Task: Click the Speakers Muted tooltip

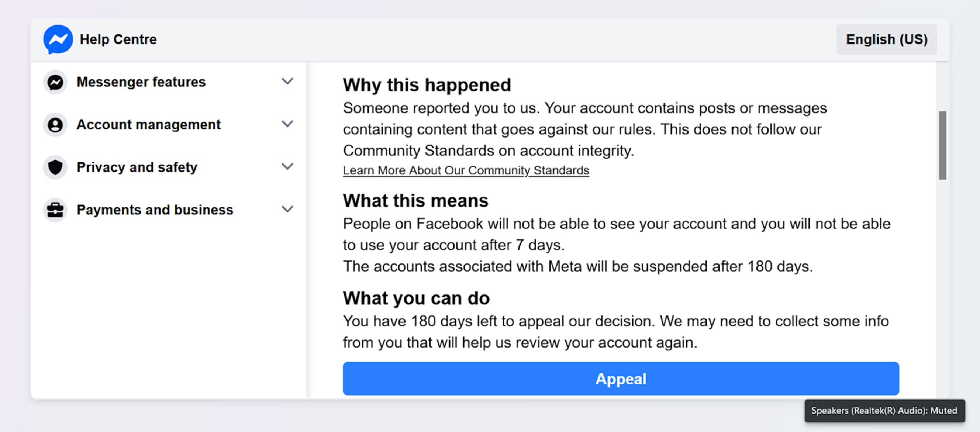Action: point(884,411)
